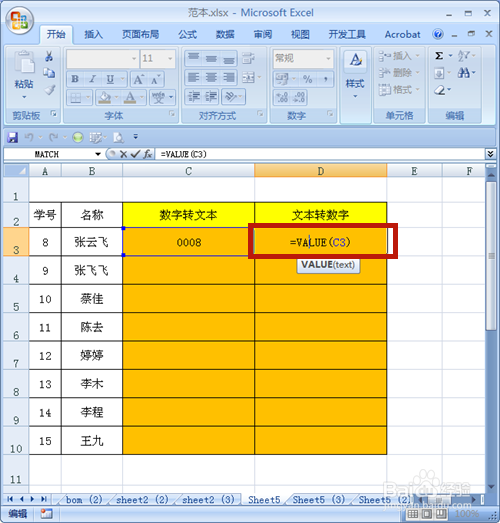Open the Fill Color dropdown arrow
Image resolution: width=500 pixels, height=523 pixels.
[x=116, y=97]
